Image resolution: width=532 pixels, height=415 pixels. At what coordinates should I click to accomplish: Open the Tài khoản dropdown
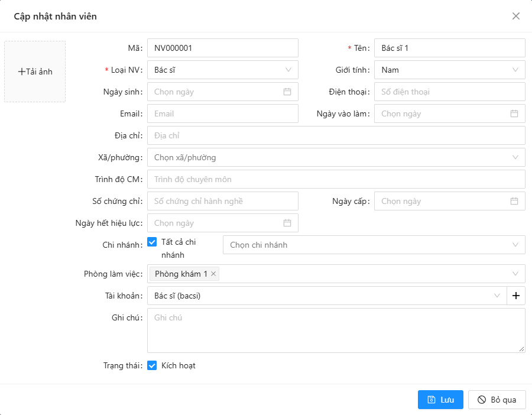pyautogui.click(x=327, y=296)
